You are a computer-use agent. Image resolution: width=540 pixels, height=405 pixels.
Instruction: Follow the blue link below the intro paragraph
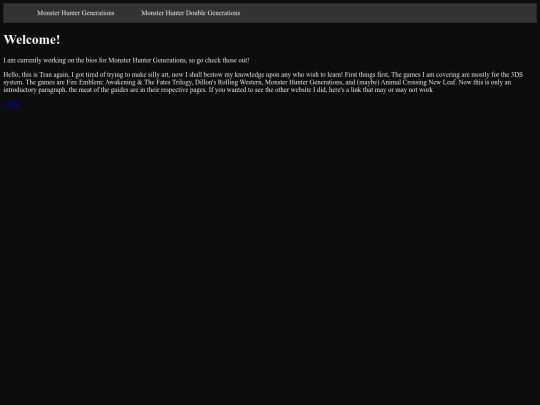[12, 104]
